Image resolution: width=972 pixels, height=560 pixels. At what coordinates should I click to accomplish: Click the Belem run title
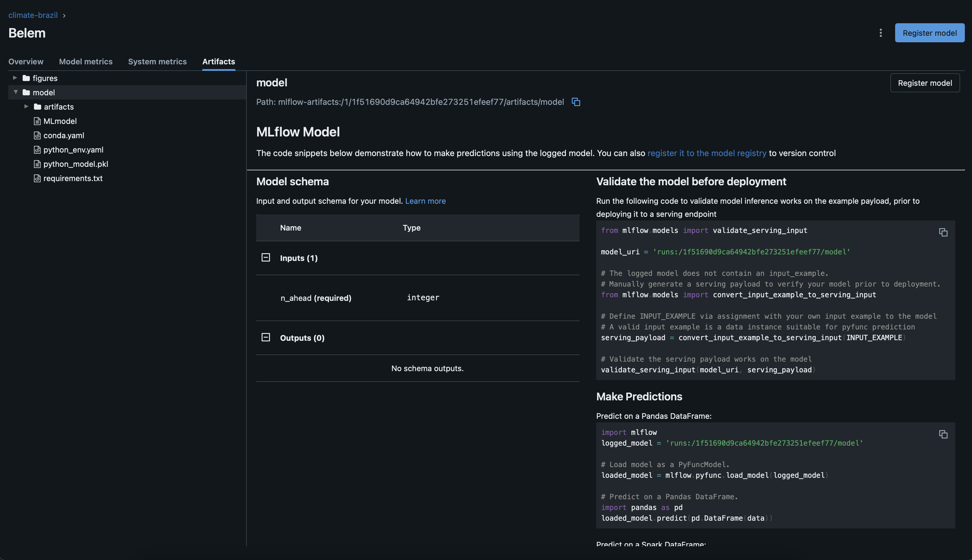(x=27, y=33)
